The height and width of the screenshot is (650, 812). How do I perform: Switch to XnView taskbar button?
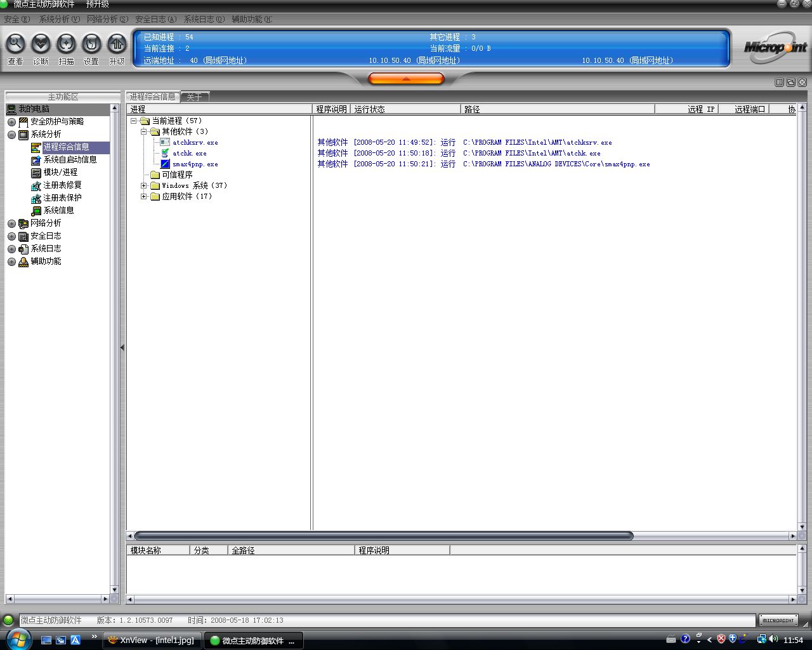click(152, 640)
